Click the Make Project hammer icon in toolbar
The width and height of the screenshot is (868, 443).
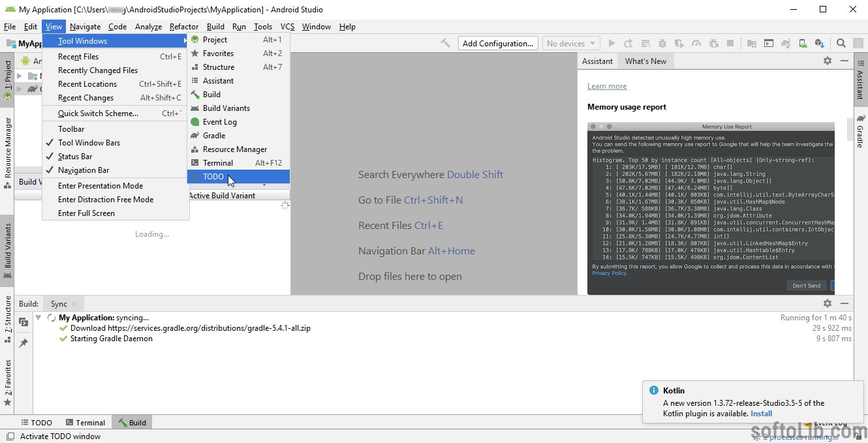pos(445,43)
